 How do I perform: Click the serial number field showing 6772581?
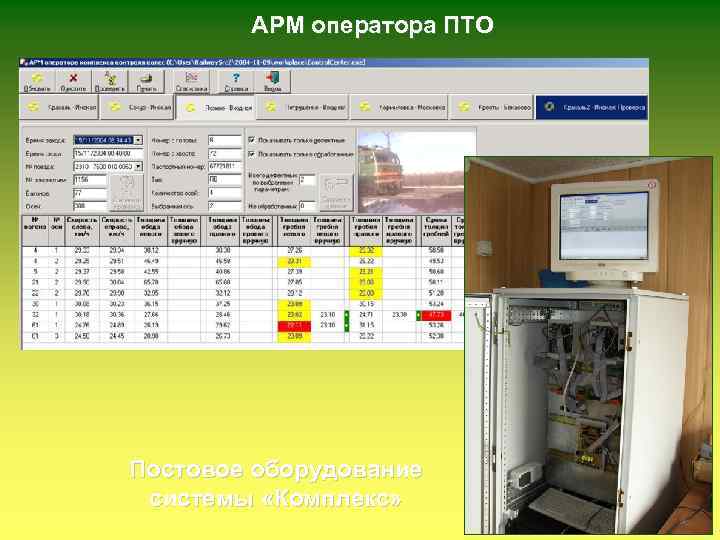[x=225, y=166]
